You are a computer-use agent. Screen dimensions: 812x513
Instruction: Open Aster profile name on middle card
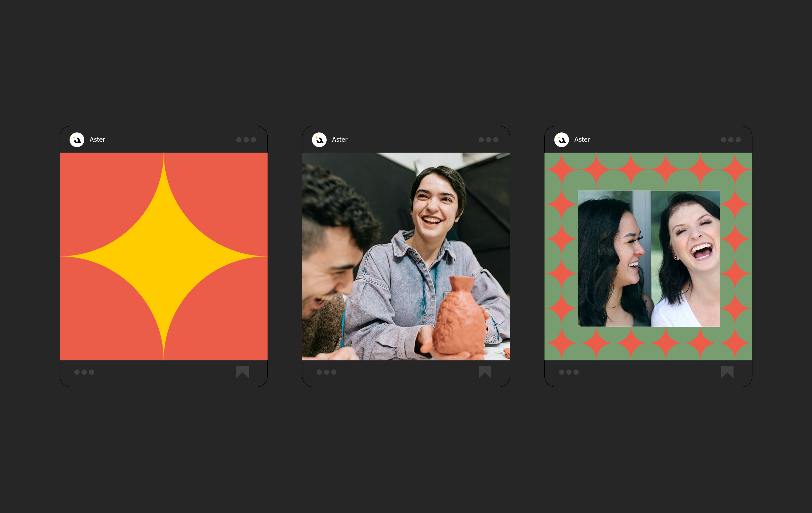(x=339, y=140)
